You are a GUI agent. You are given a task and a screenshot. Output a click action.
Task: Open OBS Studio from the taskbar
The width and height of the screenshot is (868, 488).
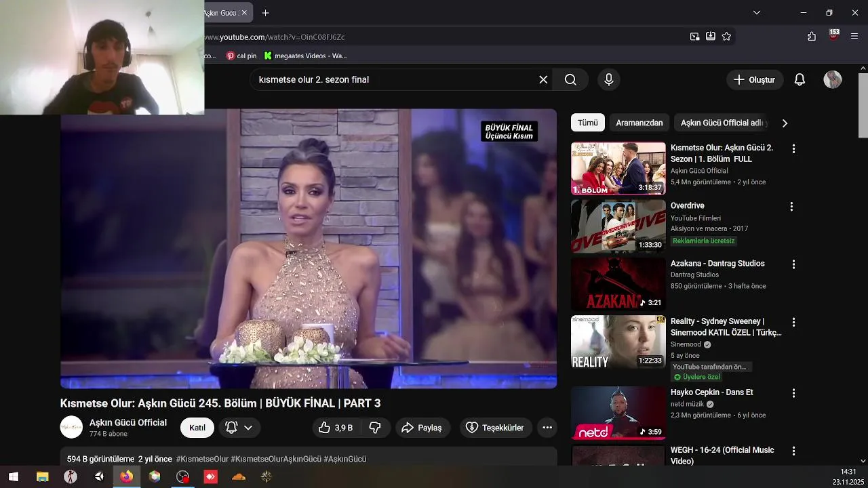pos(182,476)
